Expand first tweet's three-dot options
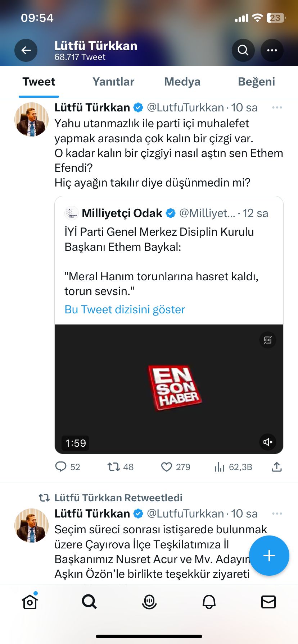This screenshot has width=298, height=644. tap(277, 107)
